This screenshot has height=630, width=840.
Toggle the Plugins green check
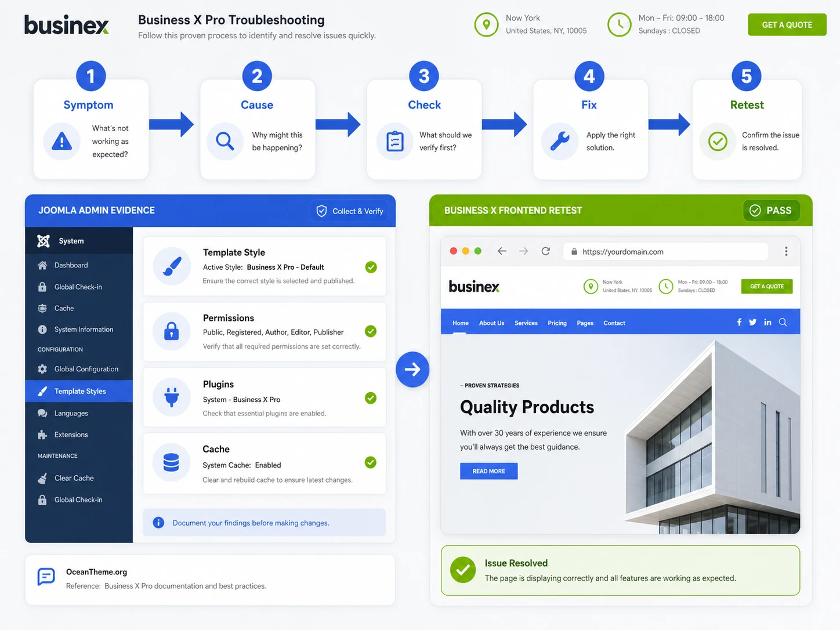coord(371,398)
